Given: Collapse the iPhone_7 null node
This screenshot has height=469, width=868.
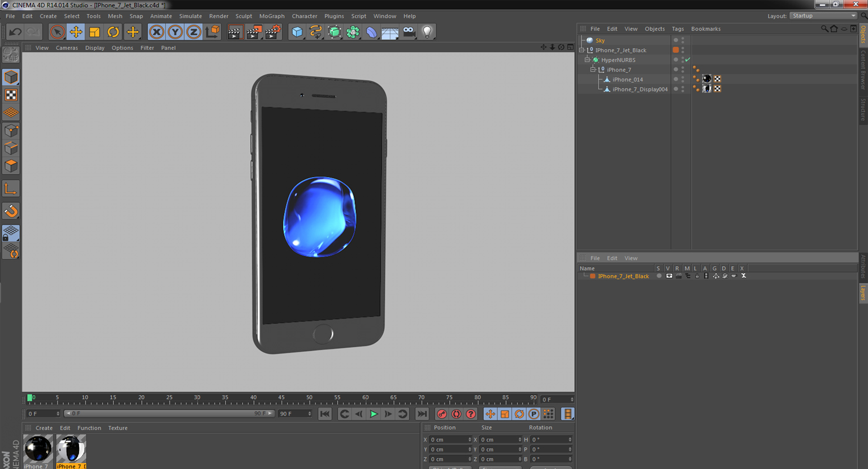Looking at the screenshot, I should click(593, 70).
